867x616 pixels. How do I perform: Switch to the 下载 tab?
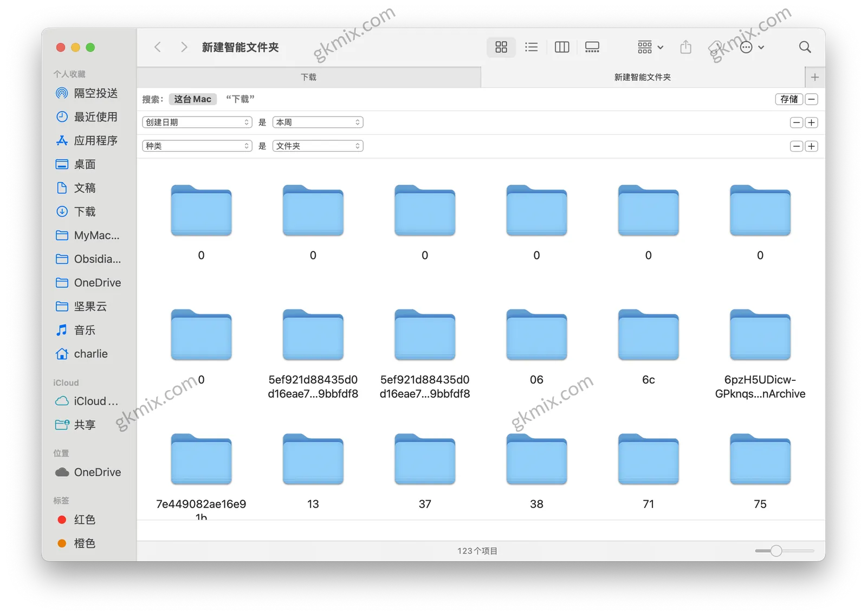[x=309, y=77]
